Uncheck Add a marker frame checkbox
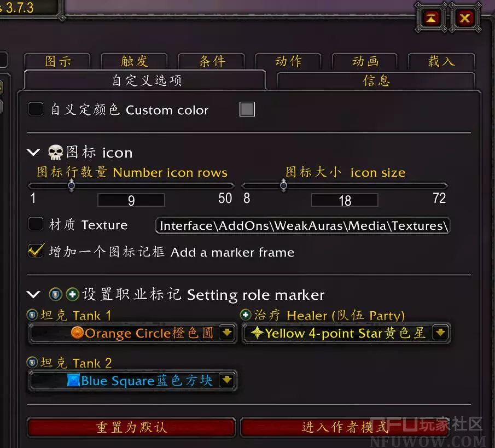Screen dimensions: 495x448 point(36,251)
